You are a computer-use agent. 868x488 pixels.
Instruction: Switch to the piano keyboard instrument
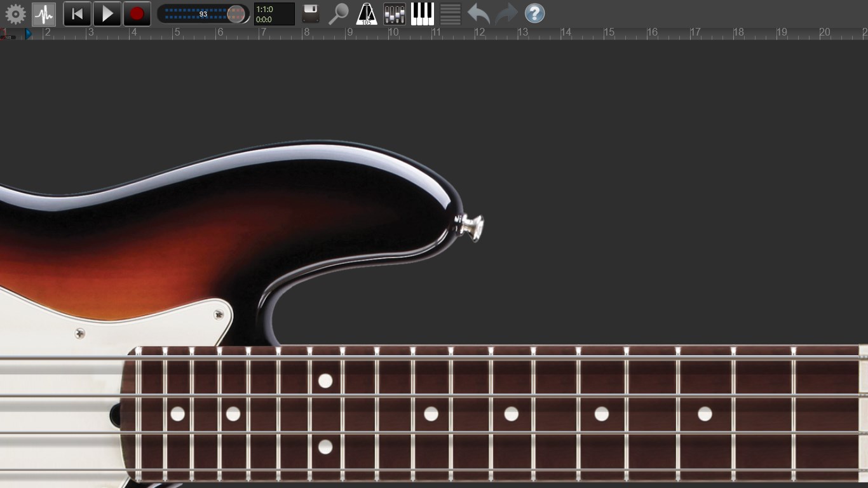(x=421, y=13)
